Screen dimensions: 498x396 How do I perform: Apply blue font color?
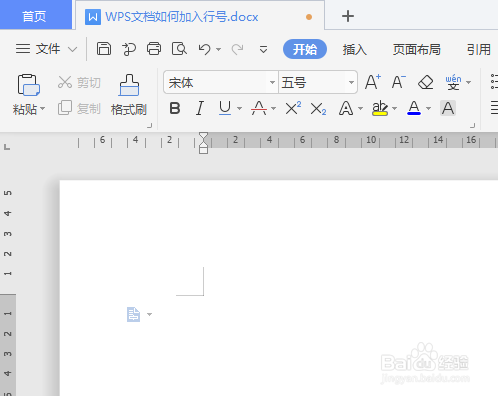tap(414, 108)
